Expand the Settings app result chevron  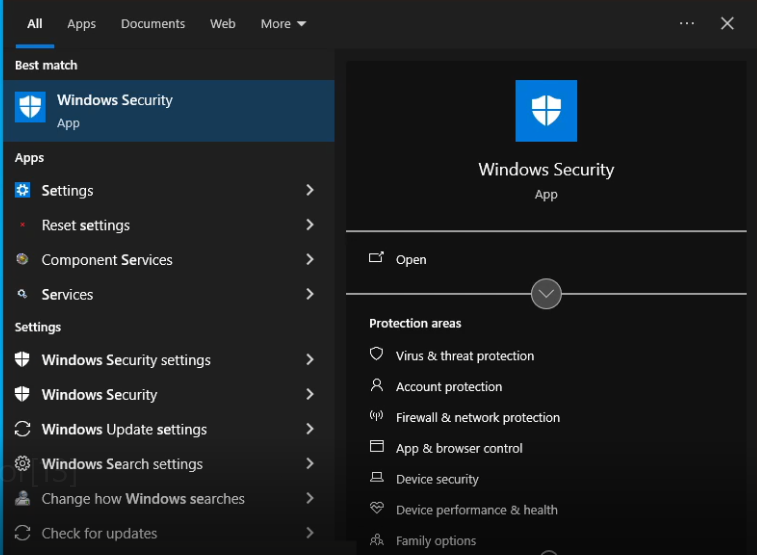tap(310, 190)
